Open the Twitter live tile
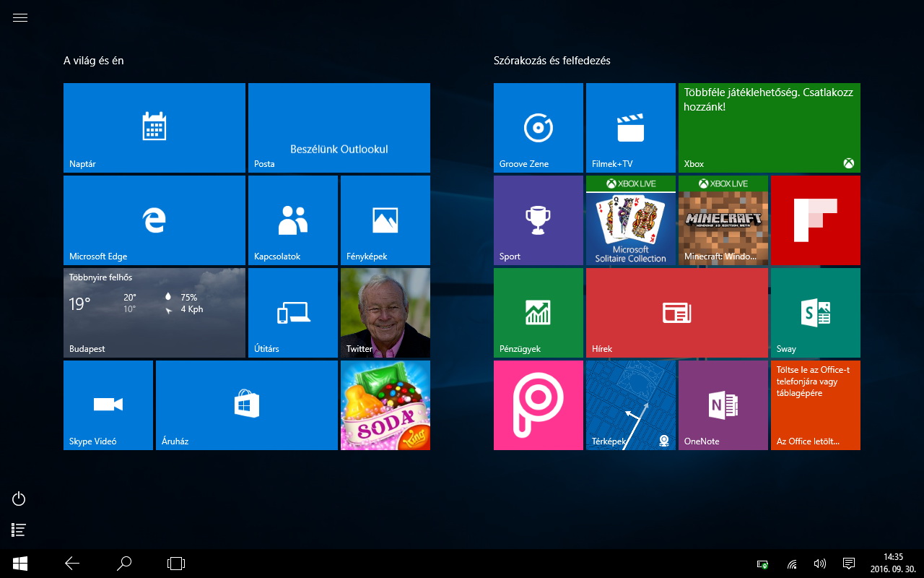This screenshot has height=578, width=924. (x=385, y=313)
